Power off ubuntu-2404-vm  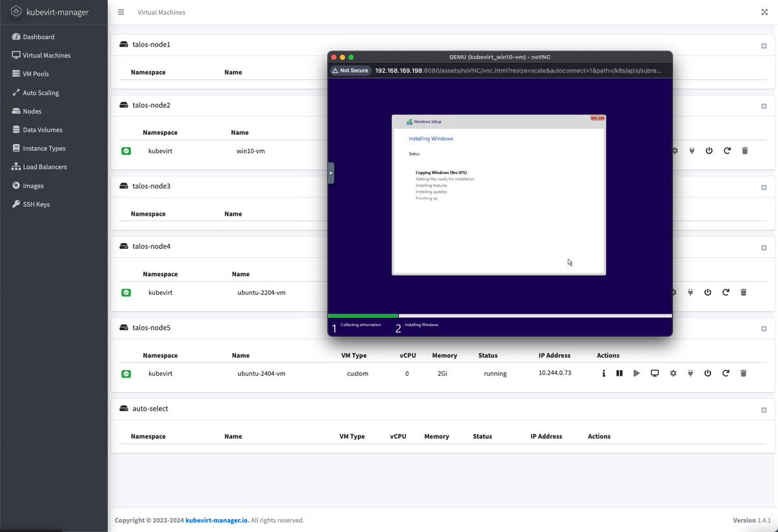pyautogui.click(x=708, y=374)
